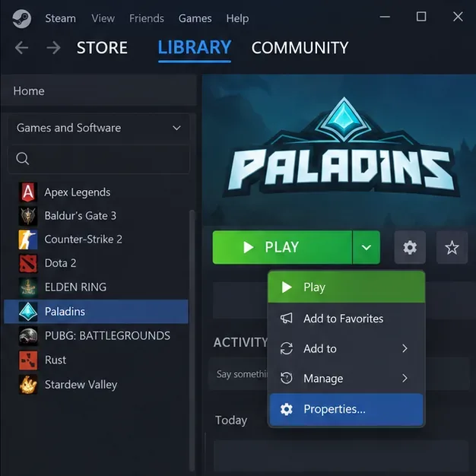Image resolution: width=476 pixels, height=476 pixels.
Task: Open the View menu
Action: 103,18
